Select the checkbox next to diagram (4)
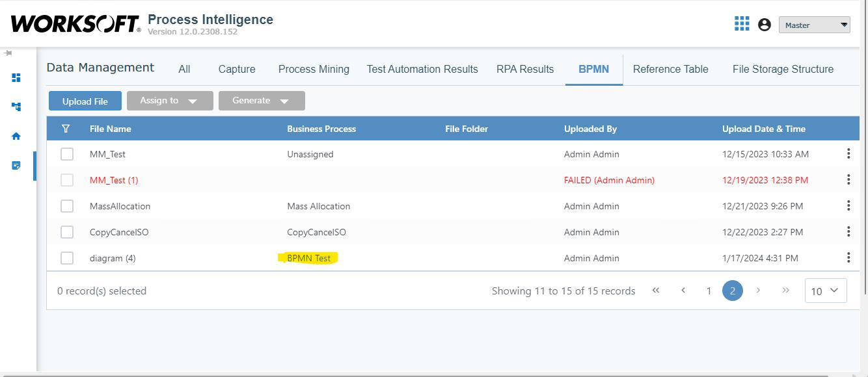 pos(67,258)
